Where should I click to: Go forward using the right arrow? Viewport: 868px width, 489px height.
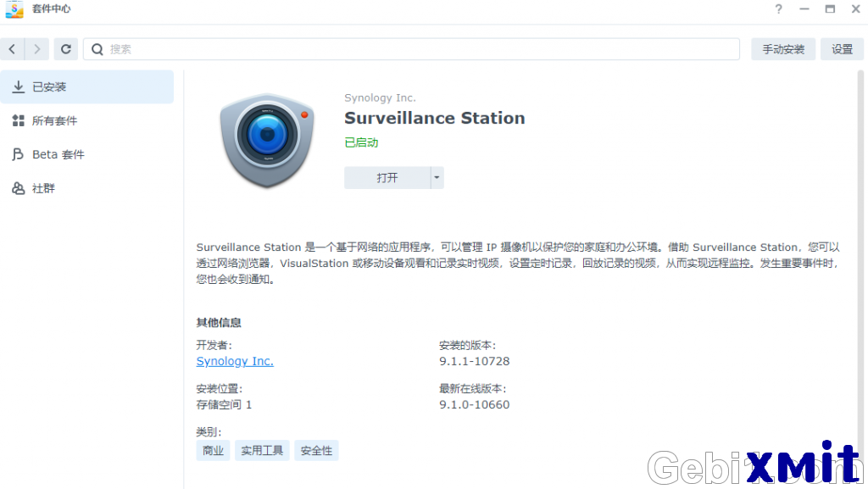pyautogui.click(x=37, y=49)
